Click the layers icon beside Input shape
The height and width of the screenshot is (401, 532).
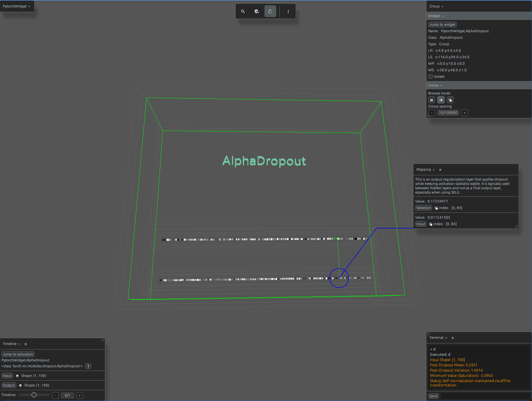coord(17,376)
